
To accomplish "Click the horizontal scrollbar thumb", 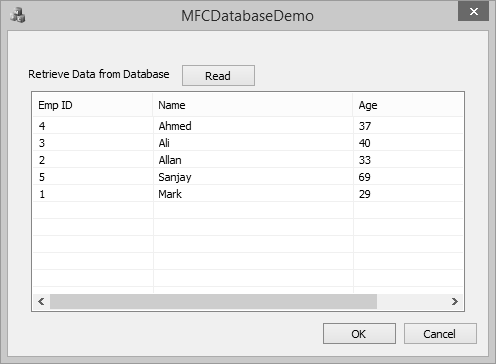I will click(213, 302).
